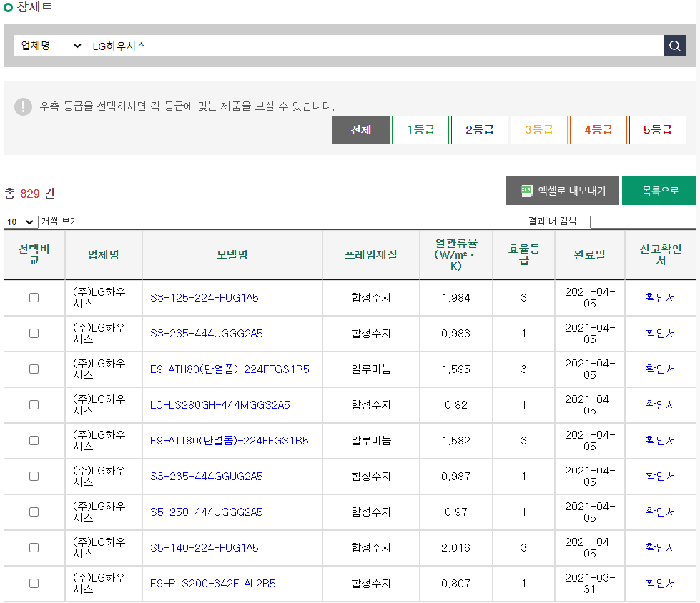Open 확인서 link for E9-PLS200-342FLAL2R5 row
This screenshot has width=700, height=603.
pos(660,583)
